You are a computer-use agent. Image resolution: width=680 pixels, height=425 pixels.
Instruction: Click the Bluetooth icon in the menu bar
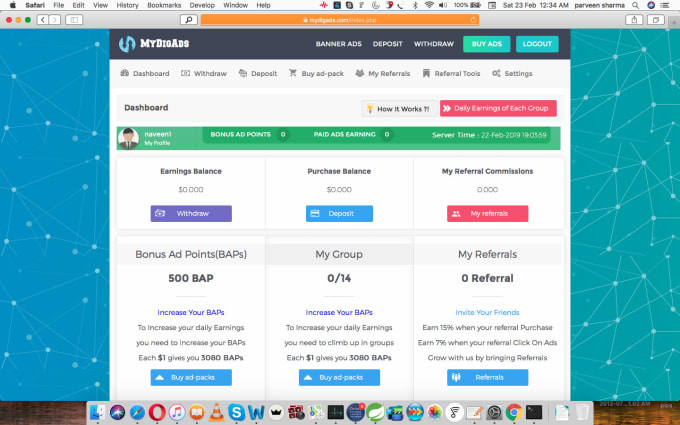[x=415, y=5]
